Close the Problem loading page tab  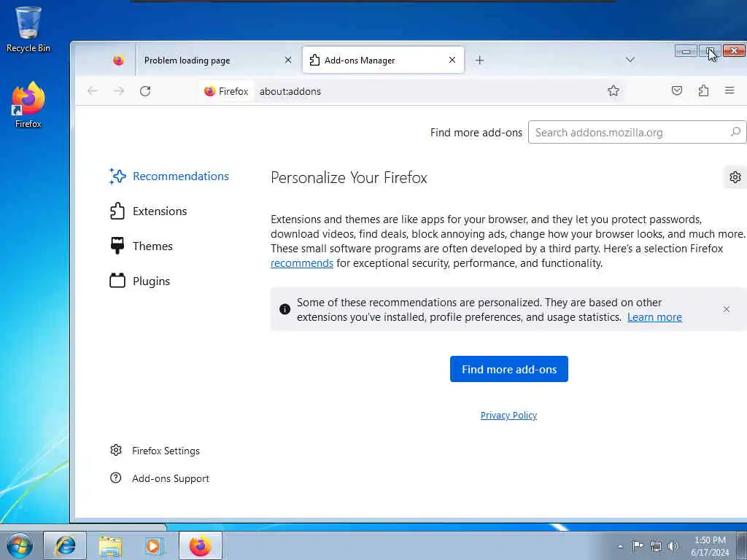pyautogui.click(x=287, y=60)
